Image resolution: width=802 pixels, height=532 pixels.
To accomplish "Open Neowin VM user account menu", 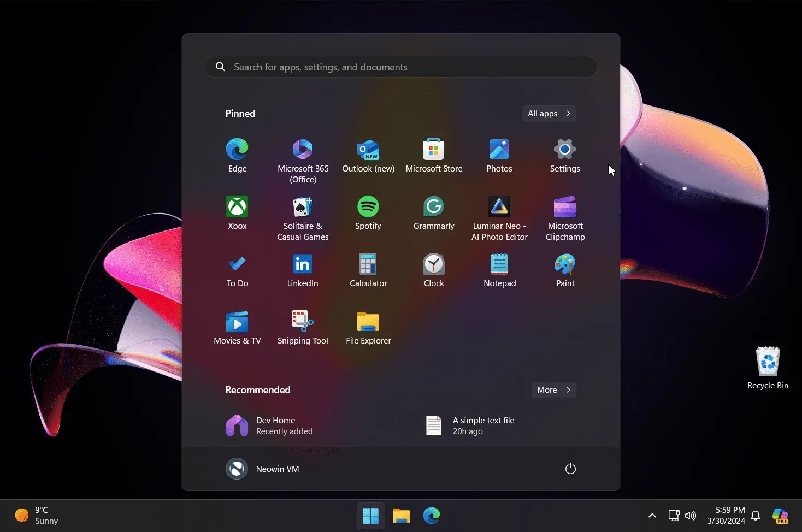I will pos(263,469).
